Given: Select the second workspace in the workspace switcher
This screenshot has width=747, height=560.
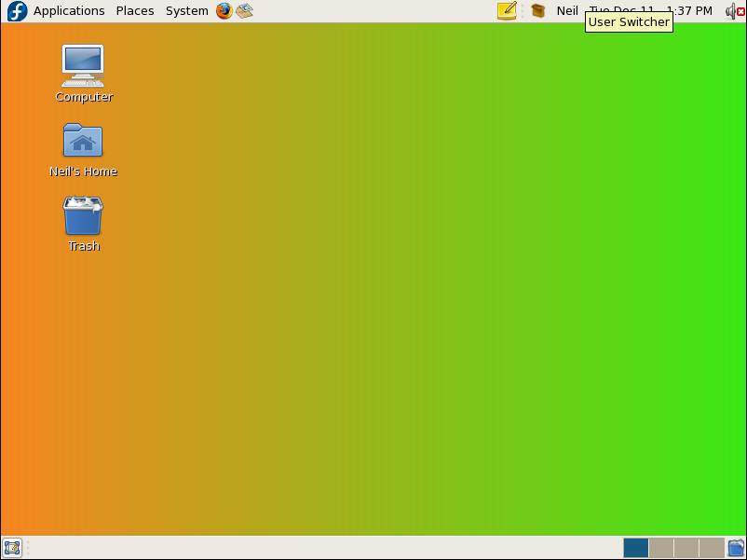Looking at the screenshot, I should [x=660, y=548].
